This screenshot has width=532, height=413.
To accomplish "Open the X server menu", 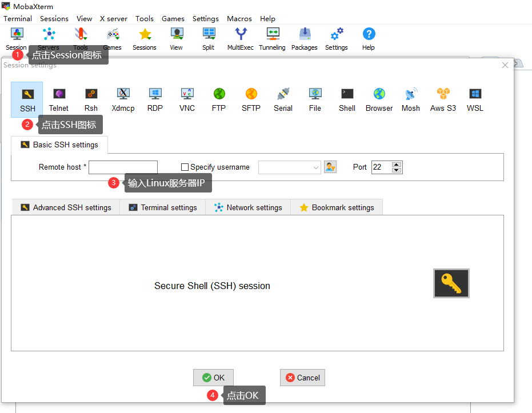I will coord(114,19).
